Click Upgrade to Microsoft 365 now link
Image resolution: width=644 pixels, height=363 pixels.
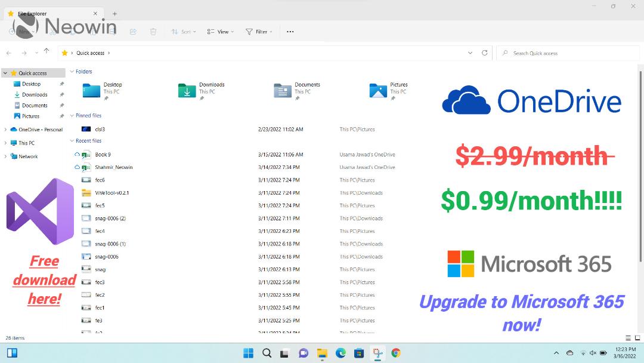tap(521, 313)
